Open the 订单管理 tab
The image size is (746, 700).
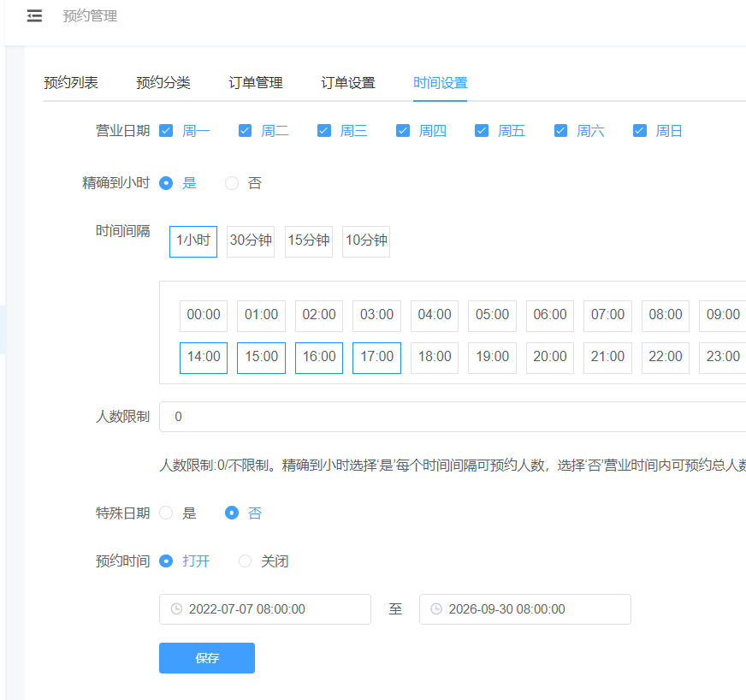click(256, 83)
